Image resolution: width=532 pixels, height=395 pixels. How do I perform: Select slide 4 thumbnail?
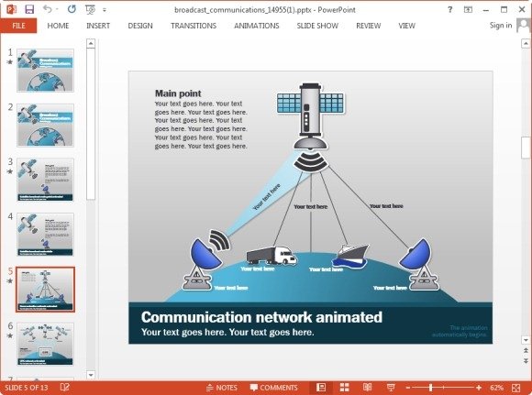45,235
